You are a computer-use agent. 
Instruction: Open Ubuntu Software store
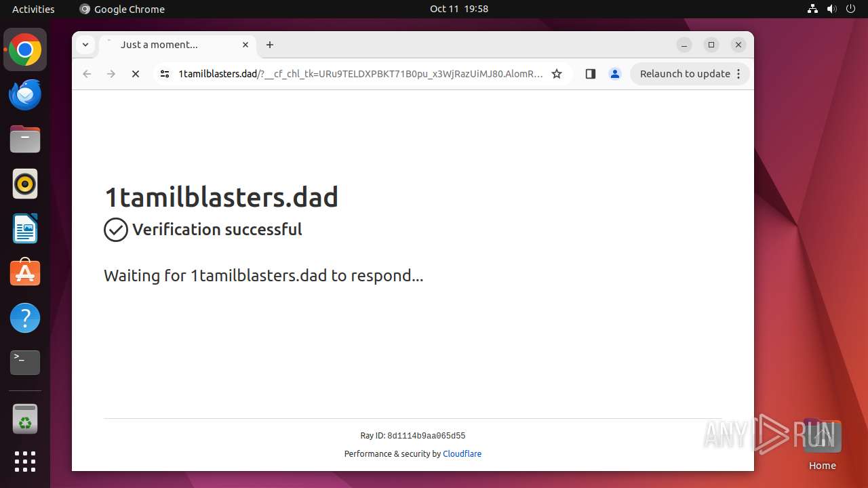(x=25, y=273)
